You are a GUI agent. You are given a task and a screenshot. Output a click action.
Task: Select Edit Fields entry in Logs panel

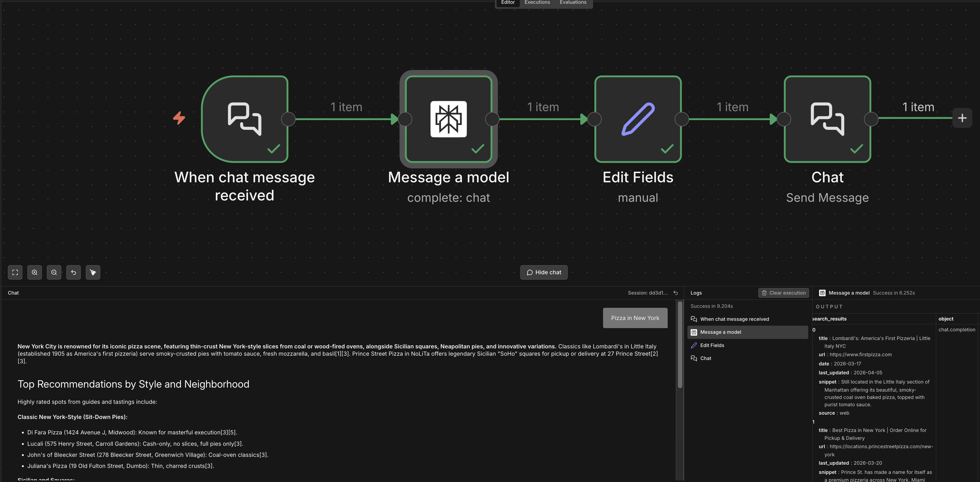pos(712,345)
